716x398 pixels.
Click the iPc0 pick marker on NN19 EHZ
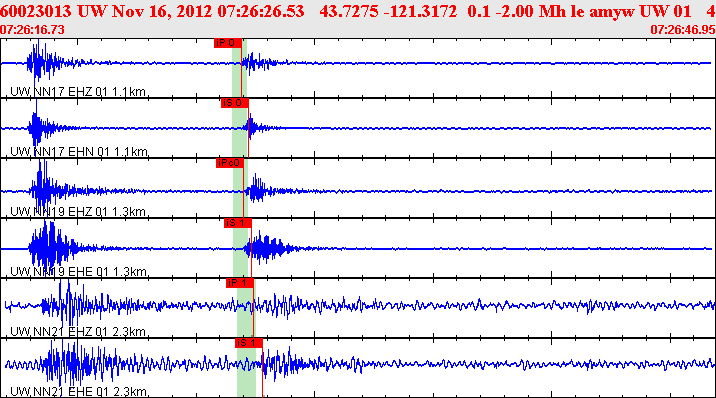click(230, 163)
